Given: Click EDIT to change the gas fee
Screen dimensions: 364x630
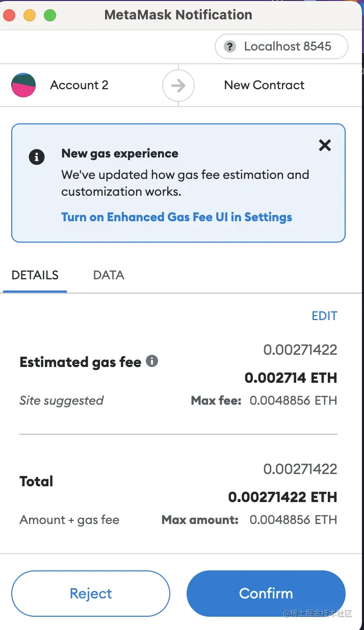Looking at the screenshot, I should 324,316.
